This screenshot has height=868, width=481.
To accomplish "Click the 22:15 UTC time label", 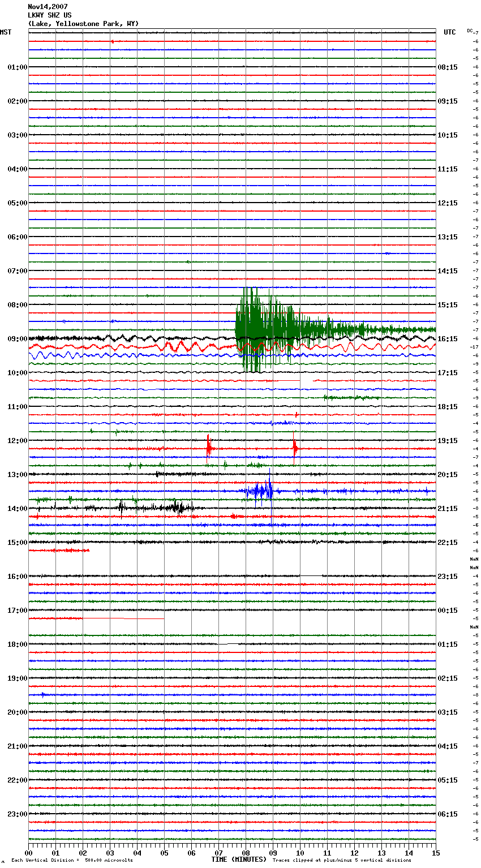I will tap(448, 543).
